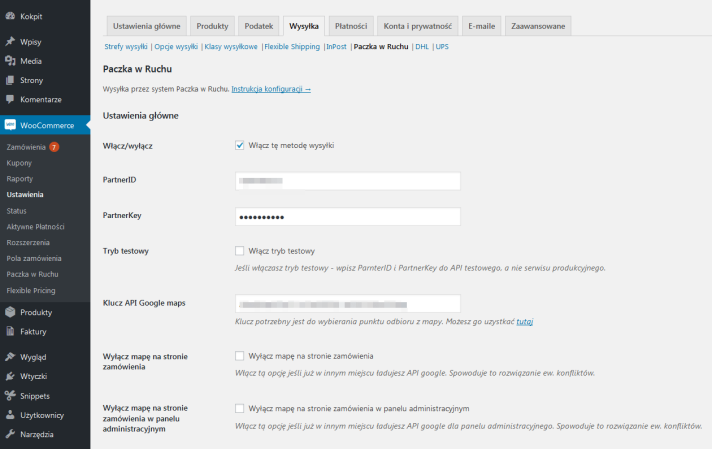Select the Paczka w Ruchu subsection
712x449 pixels.
click(x=381, y=46)
